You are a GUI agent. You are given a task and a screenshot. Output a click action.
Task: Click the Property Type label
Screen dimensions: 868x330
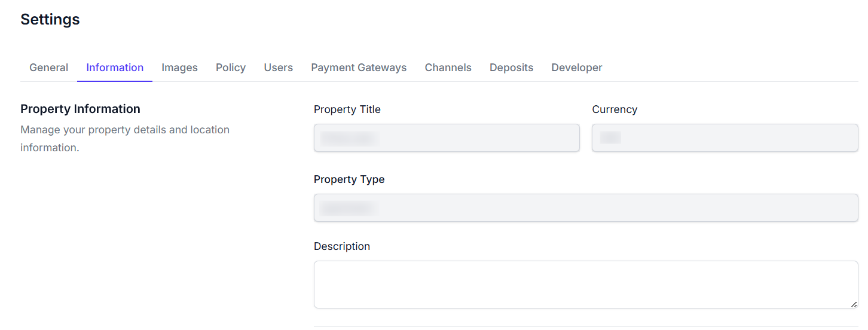[349, 179]
